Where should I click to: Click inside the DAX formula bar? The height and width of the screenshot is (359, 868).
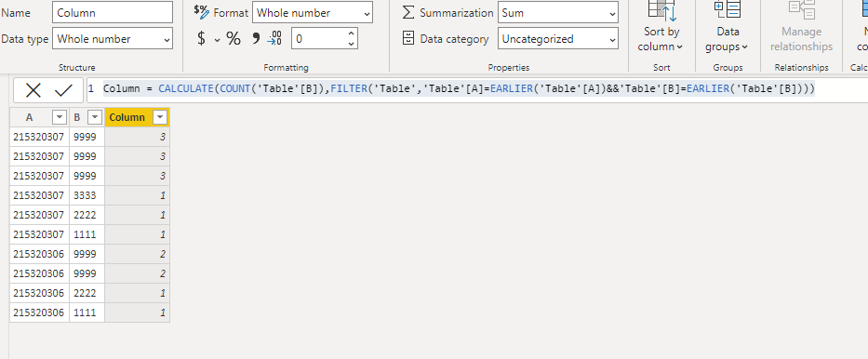[x=477, y=90]
